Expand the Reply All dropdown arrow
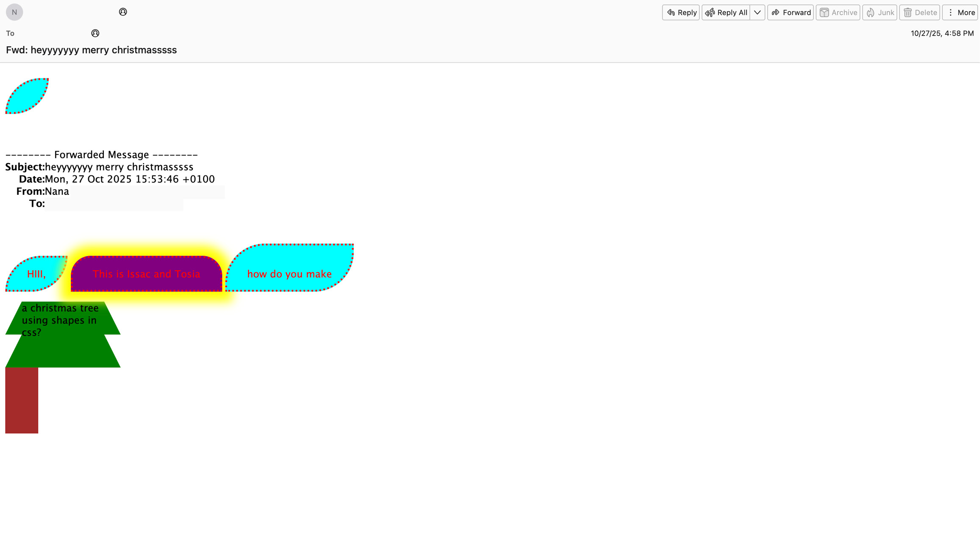Viewport: 980px width, 560px height. click(757, 13)
